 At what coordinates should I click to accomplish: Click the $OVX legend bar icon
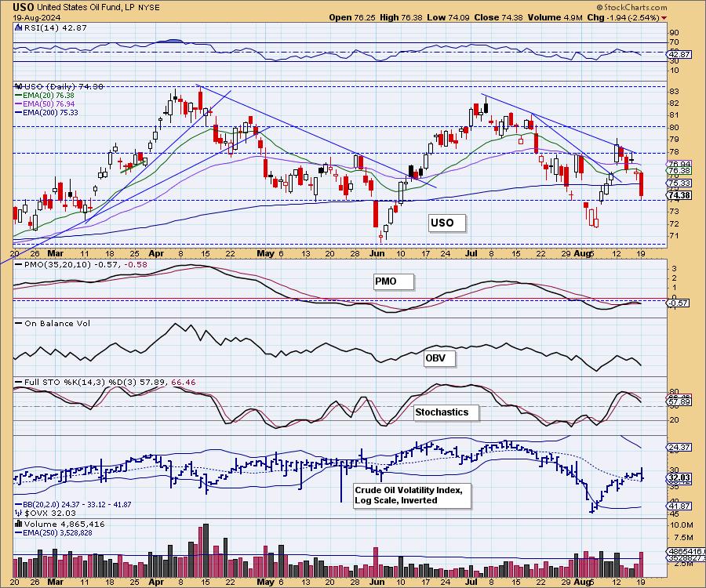point(18,513)
